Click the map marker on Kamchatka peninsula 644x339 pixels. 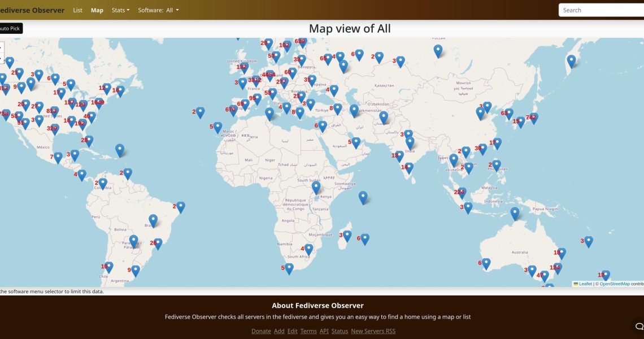[571, 60]
